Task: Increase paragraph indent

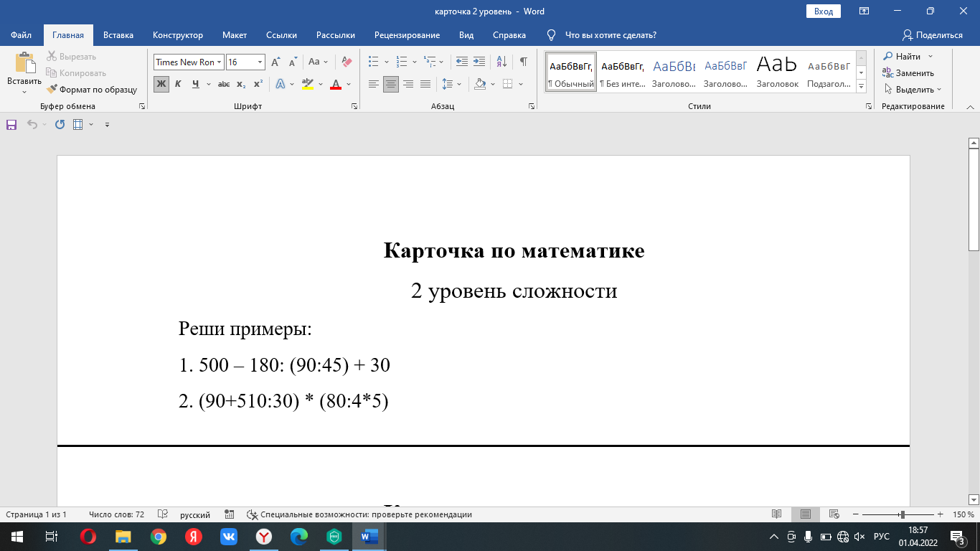Action: 479,62
